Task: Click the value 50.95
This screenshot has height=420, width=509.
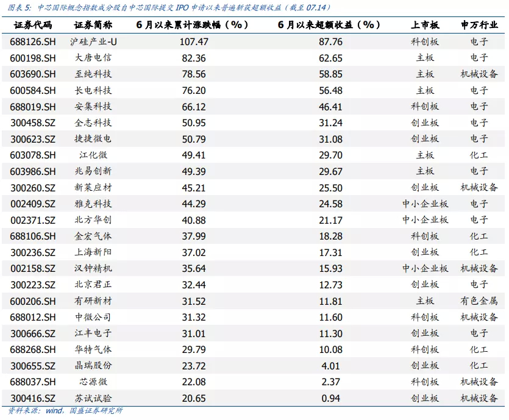Action: 194,123
